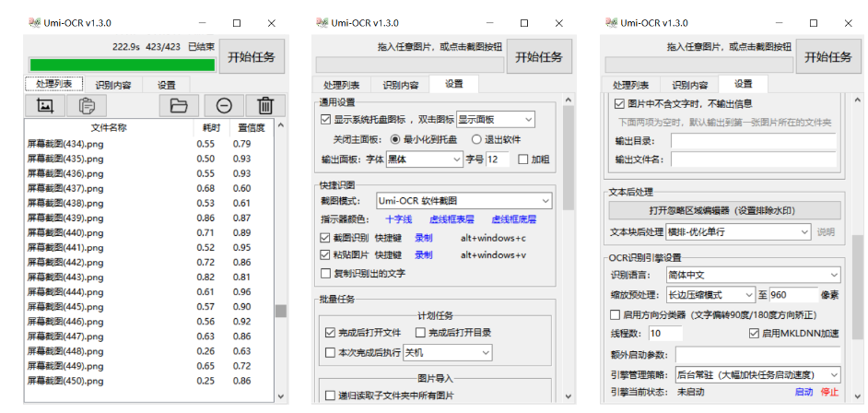This screenshot has height=413, width=868.
Task: Open 文本块后处理 横排-优化单行 dropdown
Action: (738, 232)
